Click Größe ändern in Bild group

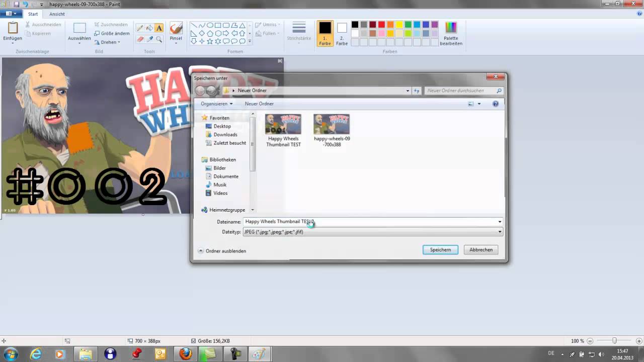tap(112, 33)
